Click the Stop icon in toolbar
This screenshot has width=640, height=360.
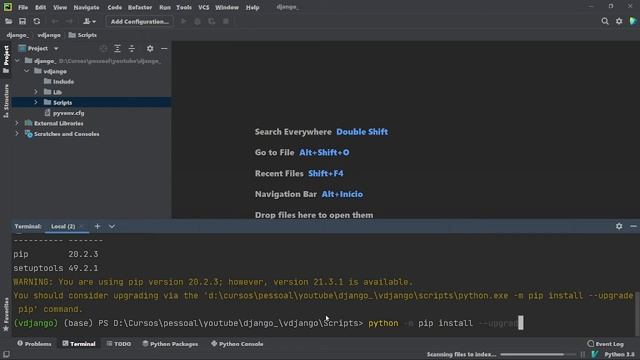[x=226, y=21]
